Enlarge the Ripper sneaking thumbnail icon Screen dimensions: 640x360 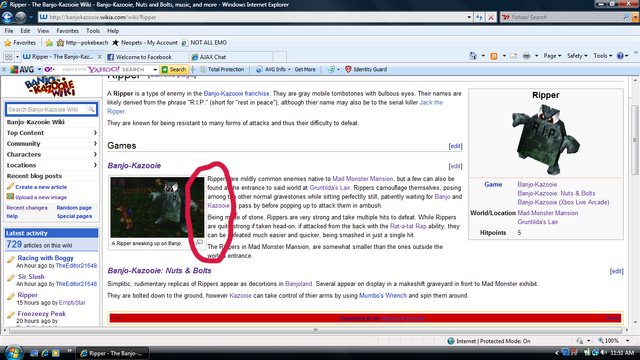[x=199, y=242]
